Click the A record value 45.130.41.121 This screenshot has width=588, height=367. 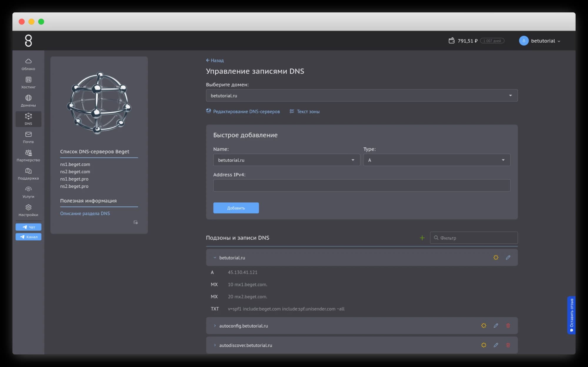coord(242,272)
